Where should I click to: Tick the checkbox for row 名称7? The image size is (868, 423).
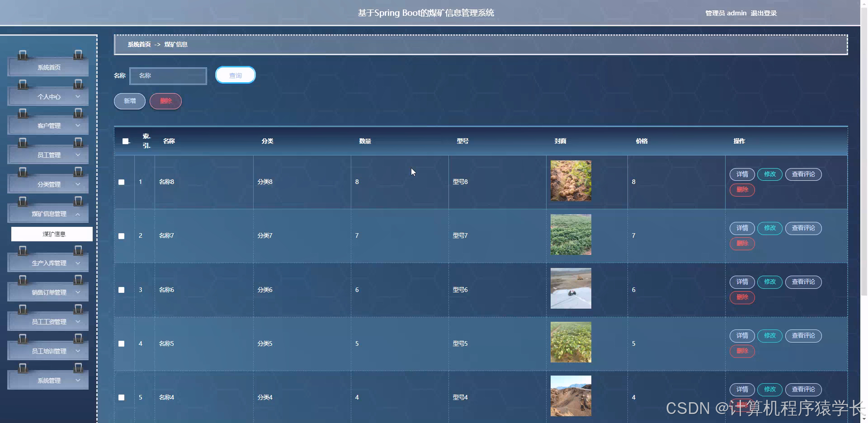122,236
